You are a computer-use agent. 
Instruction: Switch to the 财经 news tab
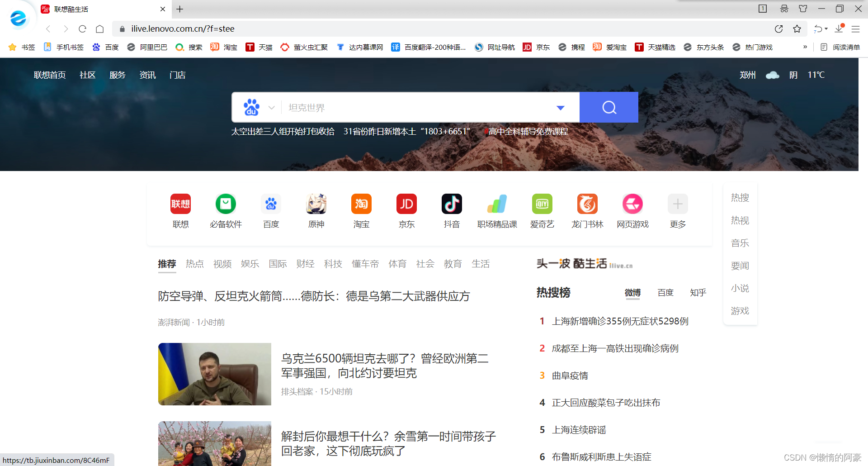point(305,264)
